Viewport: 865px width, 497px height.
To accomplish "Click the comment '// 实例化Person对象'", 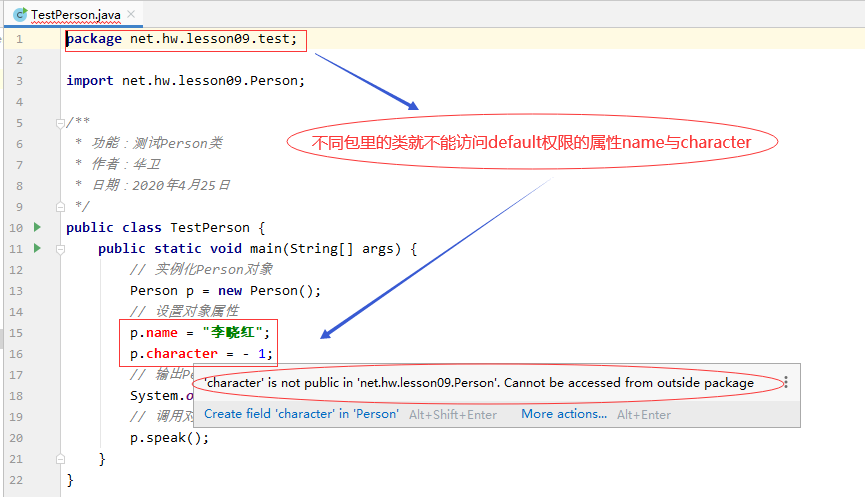I will pos(201,269).
